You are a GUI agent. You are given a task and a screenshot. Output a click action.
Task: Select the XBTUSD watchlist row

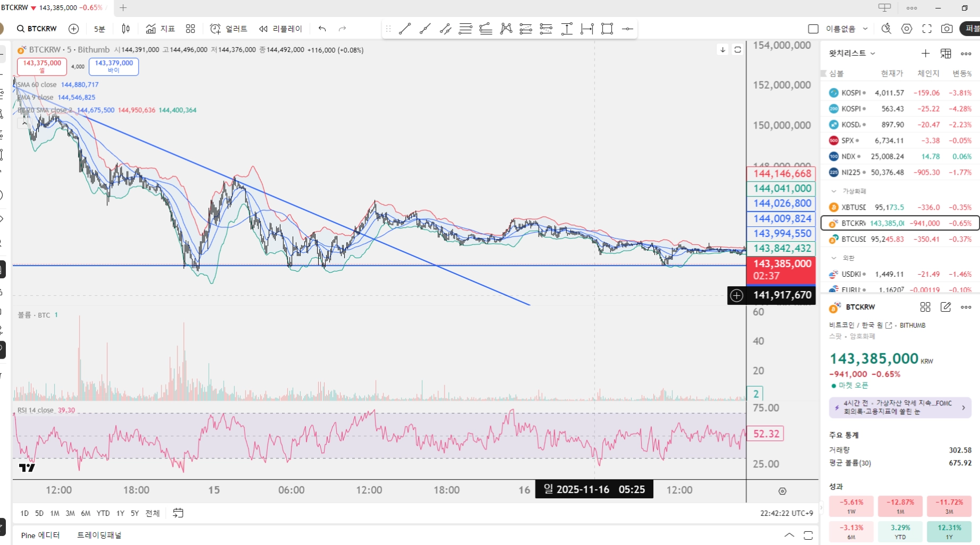pos(900,207)
